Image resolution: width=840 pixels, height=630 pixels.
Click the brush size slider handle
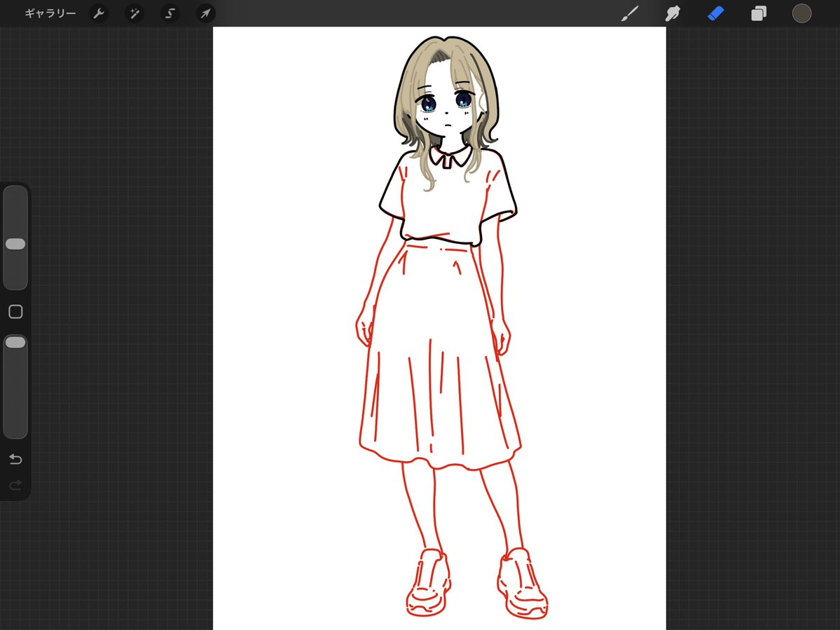[15, 245]
